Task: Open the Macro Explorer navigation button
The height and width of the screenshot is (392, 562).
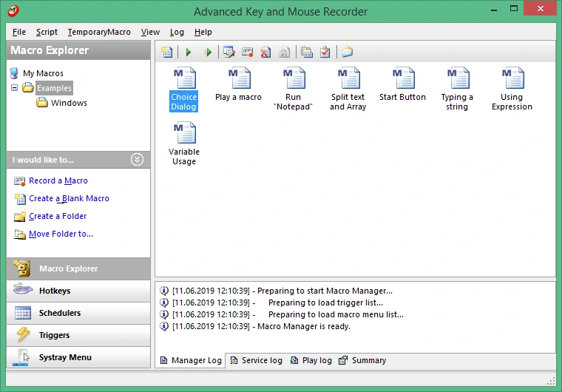Action: click(78, 268)
